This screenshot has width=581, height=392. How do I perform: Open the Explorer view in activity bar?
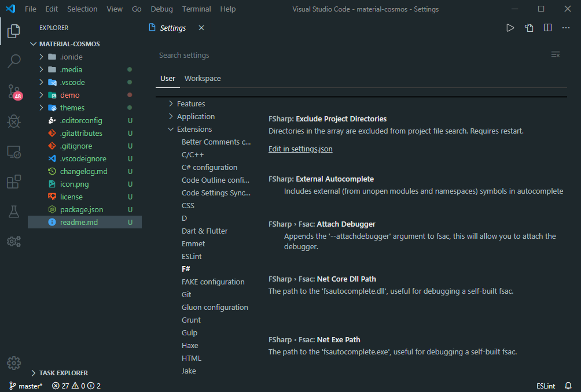(x=14, y=31)
